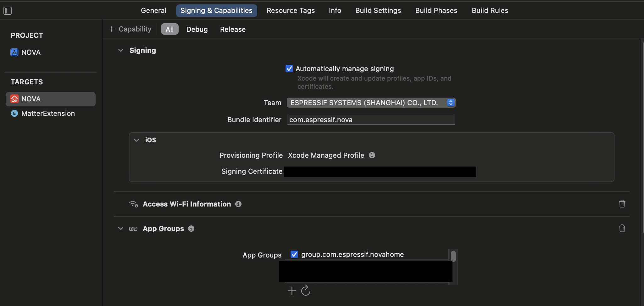Select the NOVA target in TARGETS
This screenshot has height=306, width=644.
click(x=31, y=99)
